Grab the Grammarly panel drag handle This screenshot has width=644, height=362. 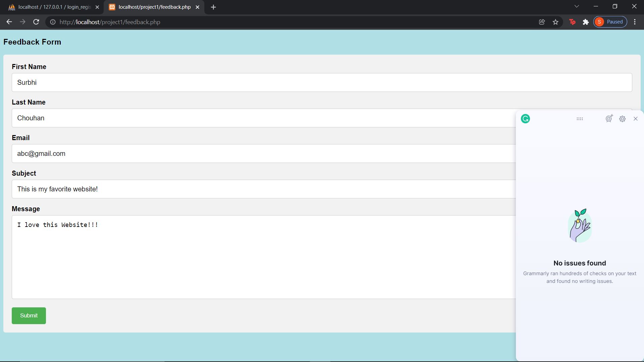[580, 119]
